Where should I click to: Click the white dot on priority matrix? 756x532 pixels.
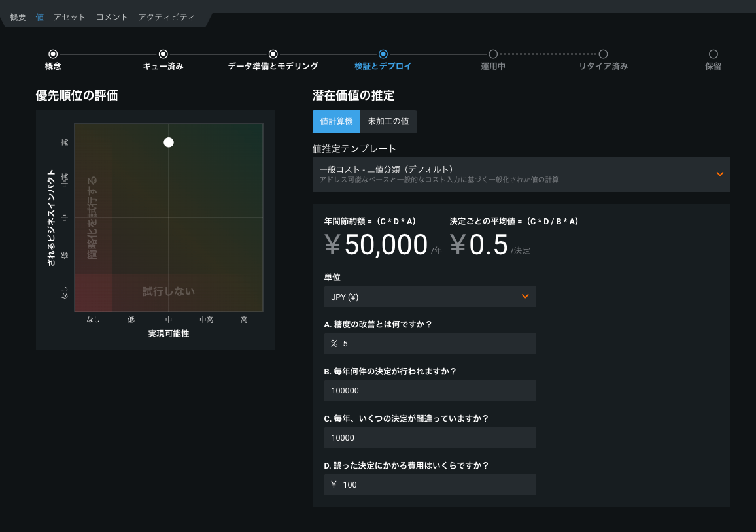(x=169, y=142)
